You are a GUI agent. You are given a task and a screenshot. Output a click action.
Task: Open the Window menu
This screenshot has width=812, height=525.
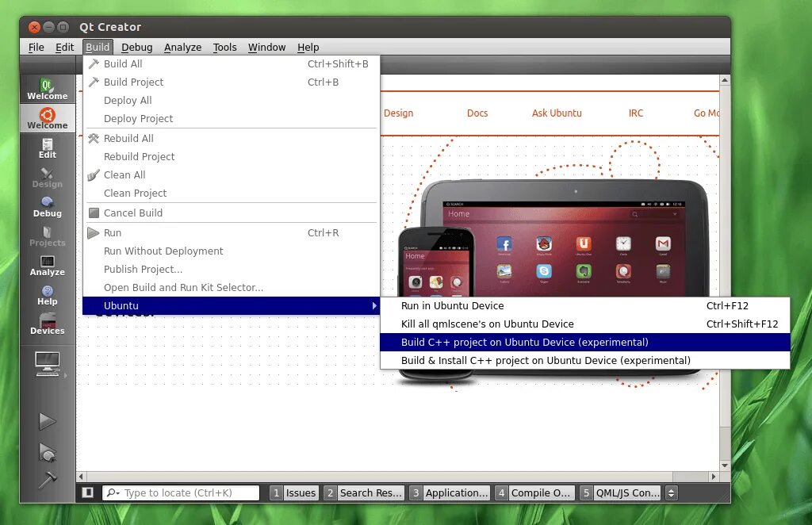coord(266,47)
